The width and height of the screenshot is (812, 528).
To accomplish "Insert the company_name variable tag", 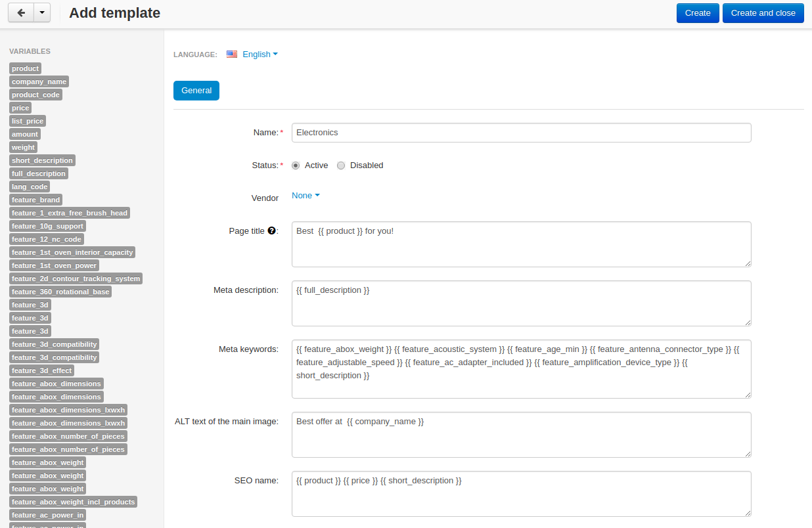I will click(39, 81).
